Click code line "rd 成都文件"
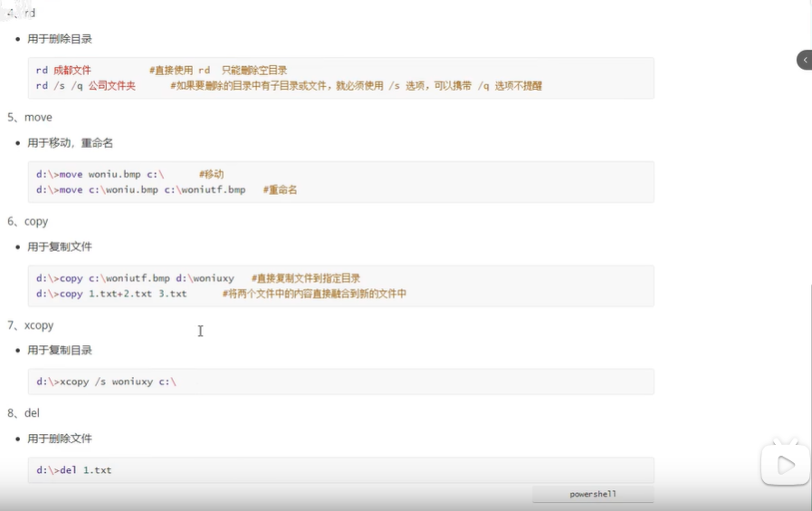This screenshot has height=511, width=812. (x=63, y=70)
